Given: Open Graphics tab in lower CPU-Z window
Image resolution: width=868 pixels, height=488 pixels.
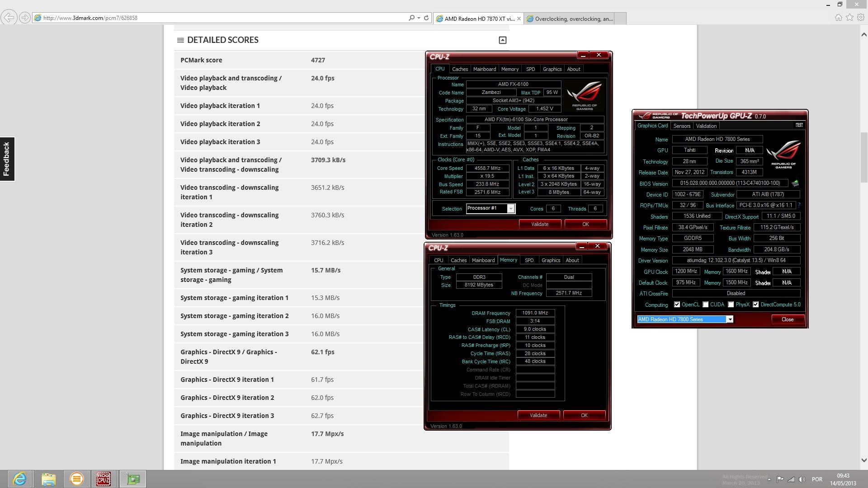Looking at the screenshot, I should click(x=551, y=260).
